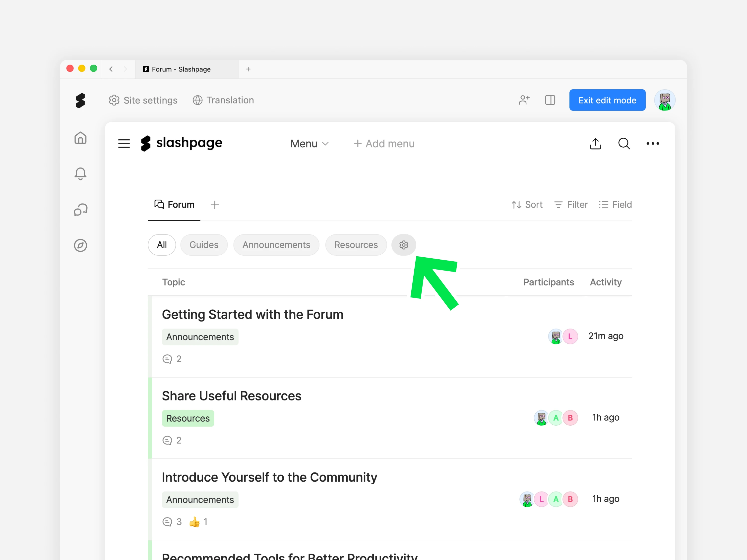Switch to the Forum tab
This screenshot has width=747, height=560.
pos(174,205)
